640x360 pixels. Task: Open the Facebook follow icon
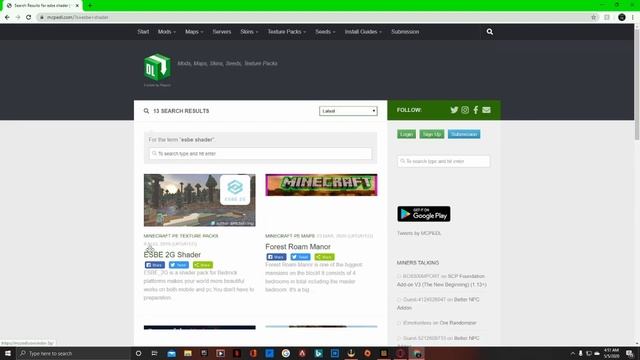(x=476, y=110)
